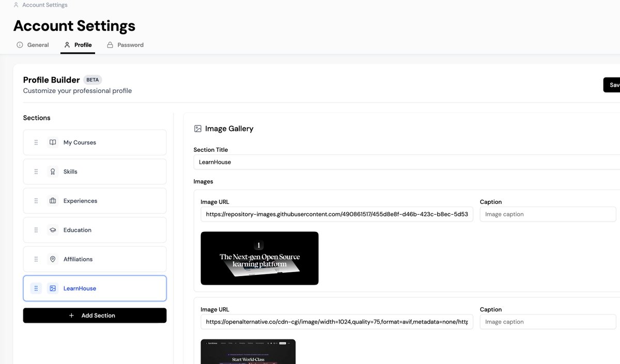Image resolution: width=620 pixels, height=364 pixels.
Task: Click the lock icon on the Password tab
Action: tap(110, 45)
